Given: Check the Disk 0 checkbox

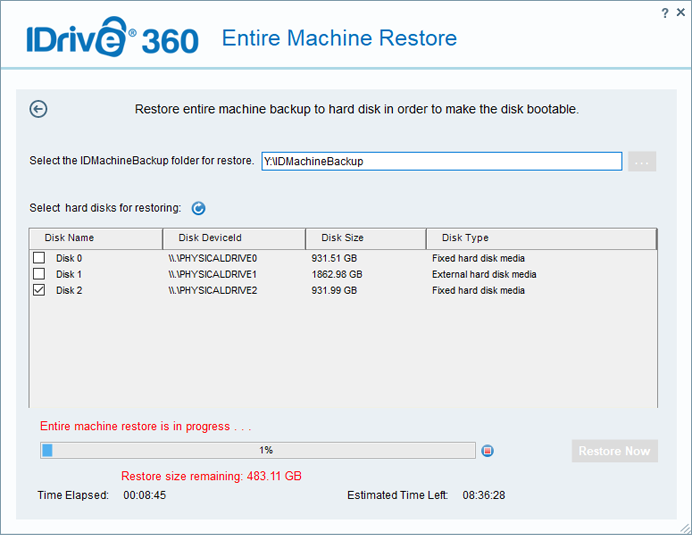Looking at the screenshot, I should 39,258.
